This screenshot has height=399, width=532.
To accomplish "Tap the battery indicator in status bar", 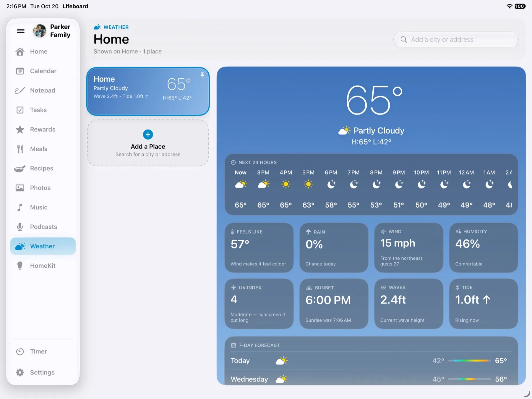I will (520, 6).
